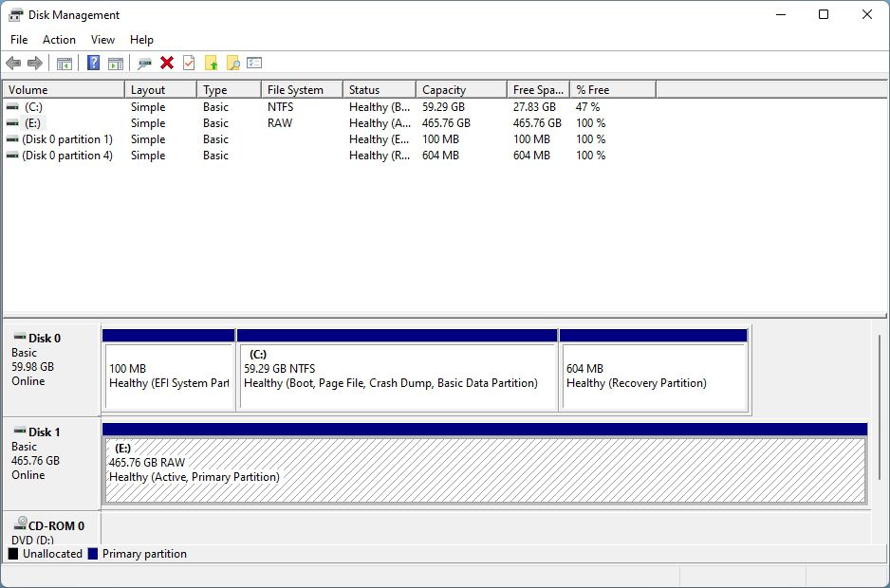Select the 604 MB Recovery Partition block
This screenshot has height=588, width=890.
coord(655,377)
